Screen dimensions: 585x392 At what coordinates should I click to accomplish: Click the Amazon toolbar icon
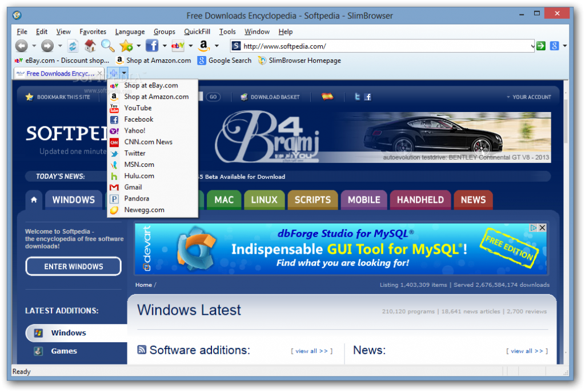click(204, 46)
